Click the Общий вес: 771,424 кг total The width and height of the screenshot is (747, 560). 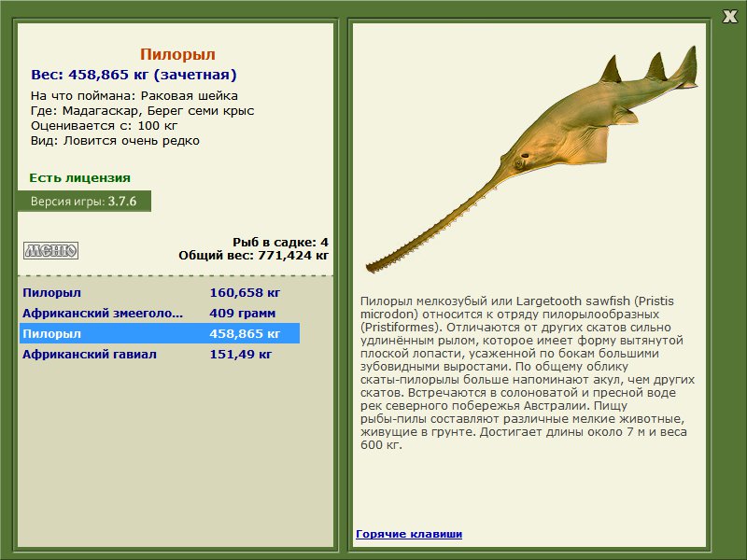coord(253,255)
